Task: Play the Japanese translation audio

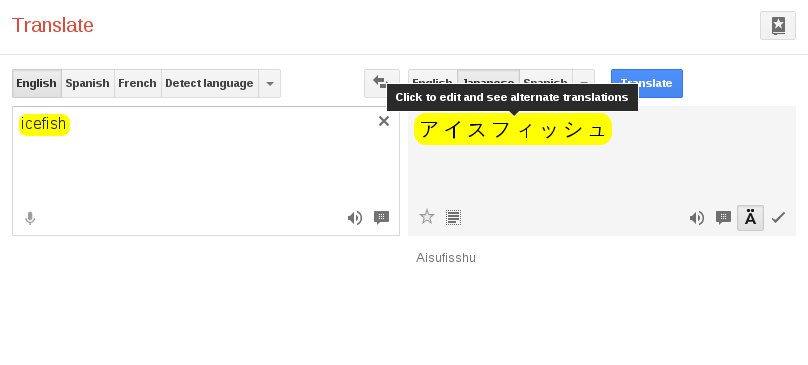Action: click(697, 218)
